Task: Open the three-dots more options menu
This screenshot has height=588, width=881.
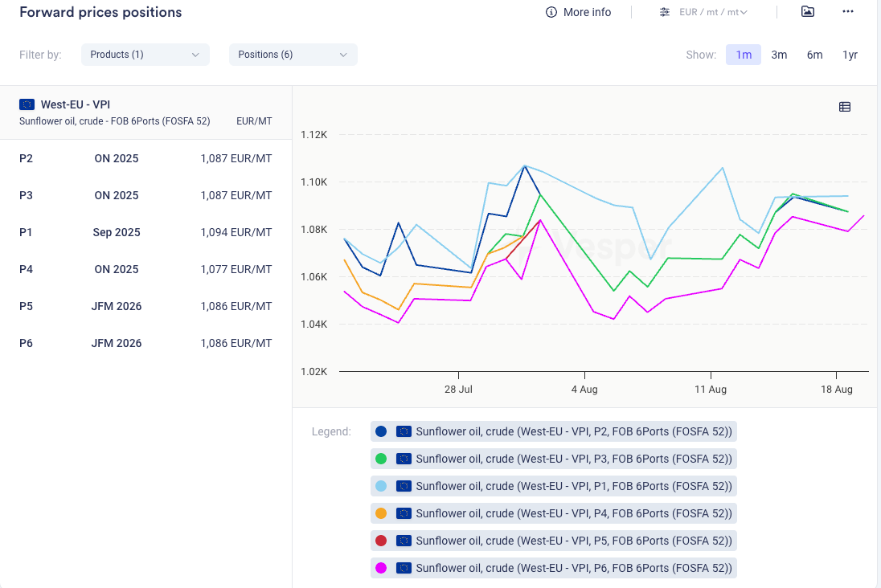Action: (847, 11)
